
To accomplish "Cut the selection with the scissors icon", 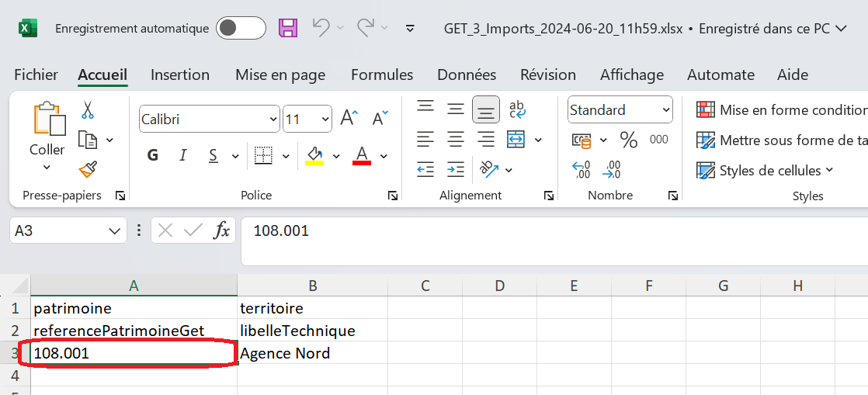I will [x=88, y=109].
